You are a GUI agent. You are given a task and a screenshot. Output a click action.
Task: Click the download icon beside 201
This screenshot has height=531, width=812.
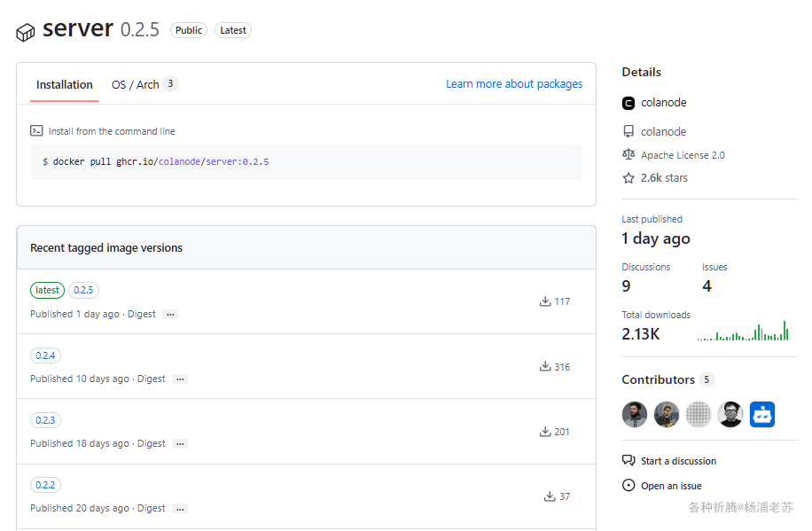click(545, 431)
